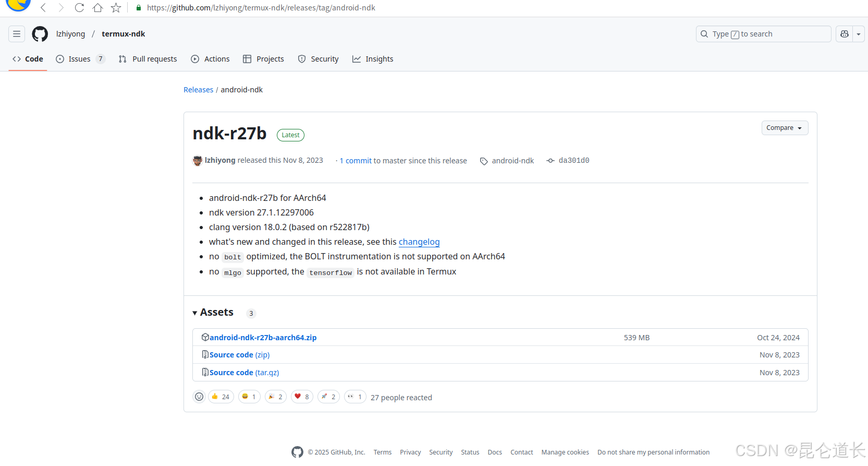This screenshot has height=466, width=868.
Task: Open the termux-ndk repository link
Action: tap(124, 34)
